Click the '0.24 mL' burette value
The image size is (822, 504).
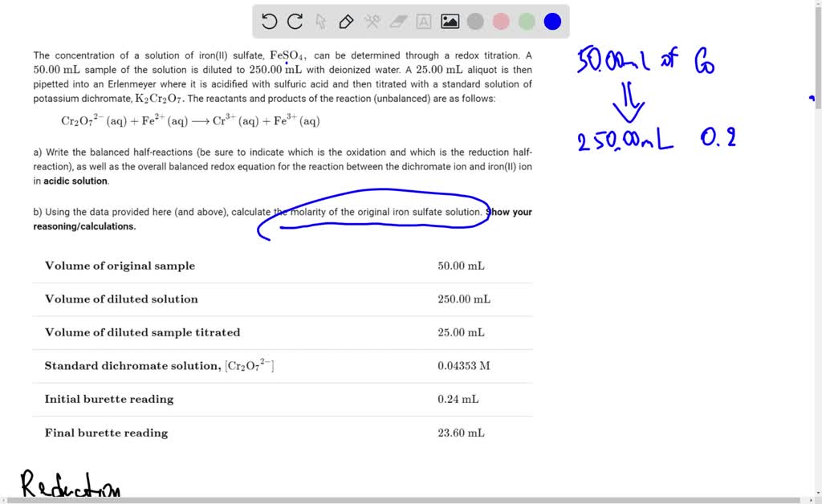(x=458, y=399)
